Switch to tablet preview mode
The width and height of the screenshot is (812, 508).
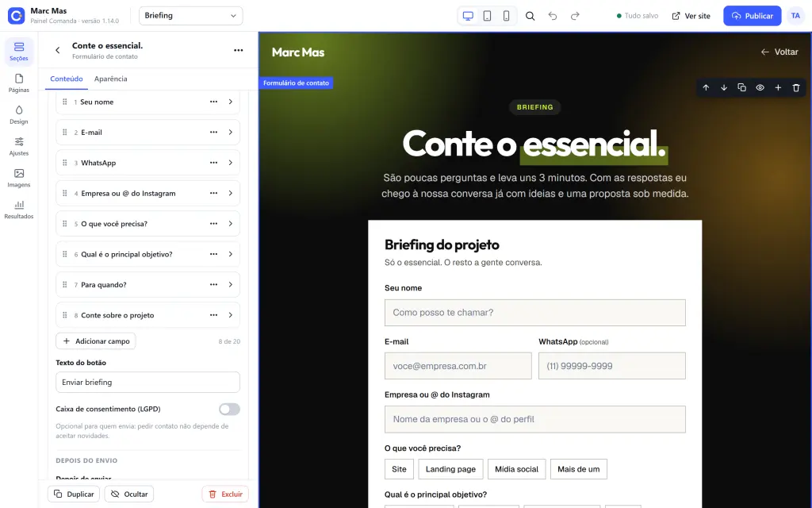pos(488,16)
